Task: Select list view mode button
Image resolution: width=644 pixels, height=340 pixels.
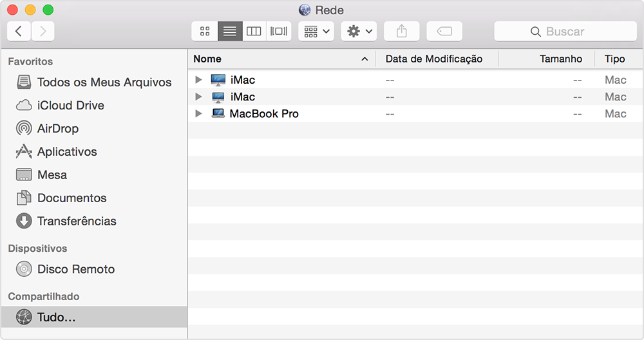Action: 230,31
